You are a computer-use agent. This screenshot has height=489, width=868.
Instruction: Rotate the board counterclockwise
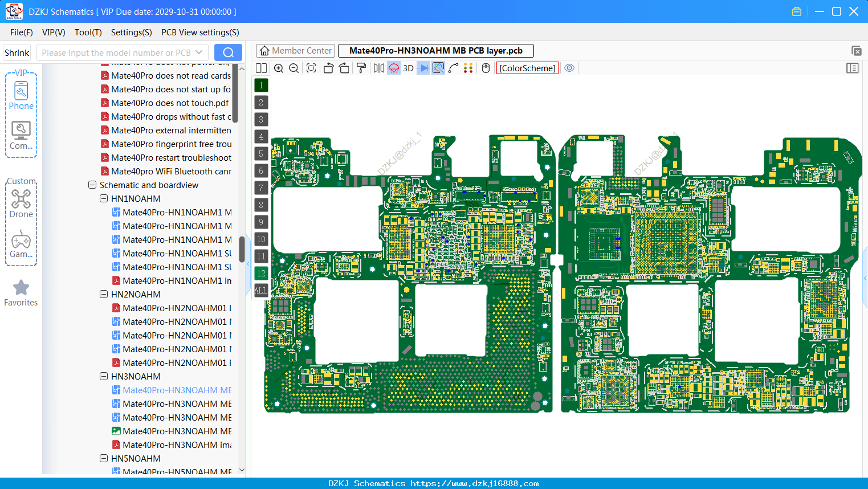(x=328, y=68)
